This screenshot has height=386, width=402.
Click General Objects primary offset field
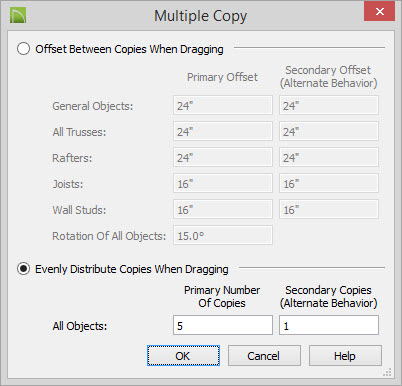pos(223,105)
